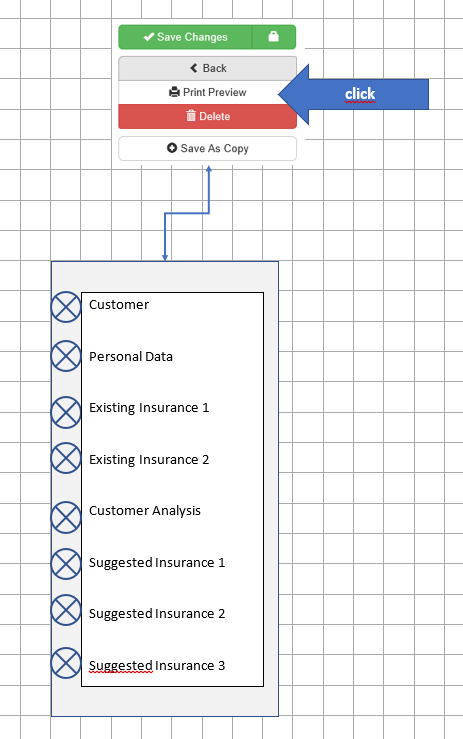Select the Suggested Insurance 2 text
This screenshot has height=739, width=463.
point(157,614)
